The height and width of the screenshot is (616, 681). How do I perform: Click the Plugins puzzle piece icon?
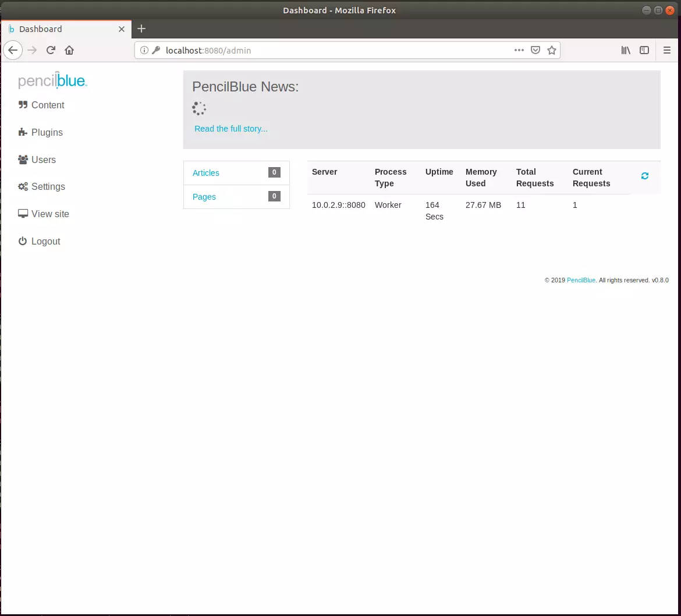pyautogui.click(x=23, y=132)
